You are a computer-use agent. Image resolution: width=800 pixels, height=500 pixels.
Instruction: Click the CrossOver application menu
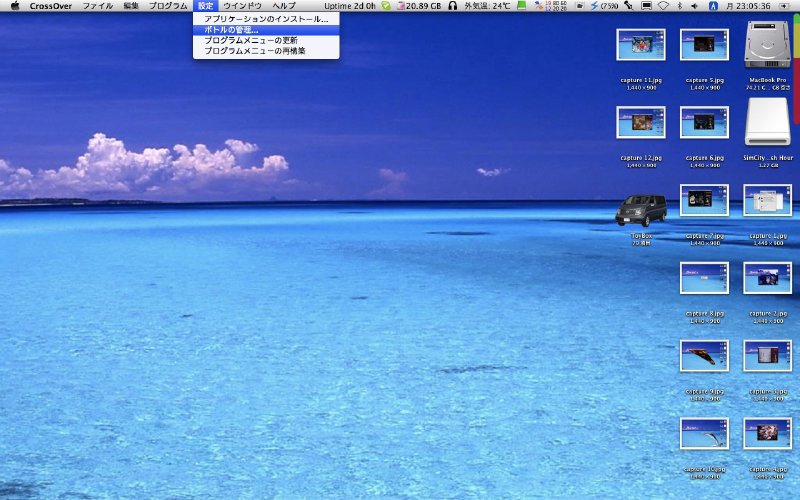50,6
